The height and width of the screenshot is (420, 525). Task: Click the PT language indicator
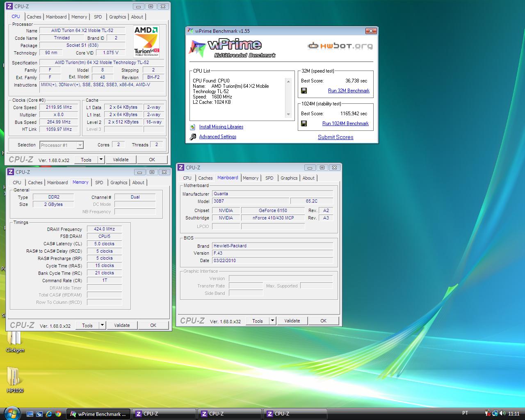(x=465, y=413)
